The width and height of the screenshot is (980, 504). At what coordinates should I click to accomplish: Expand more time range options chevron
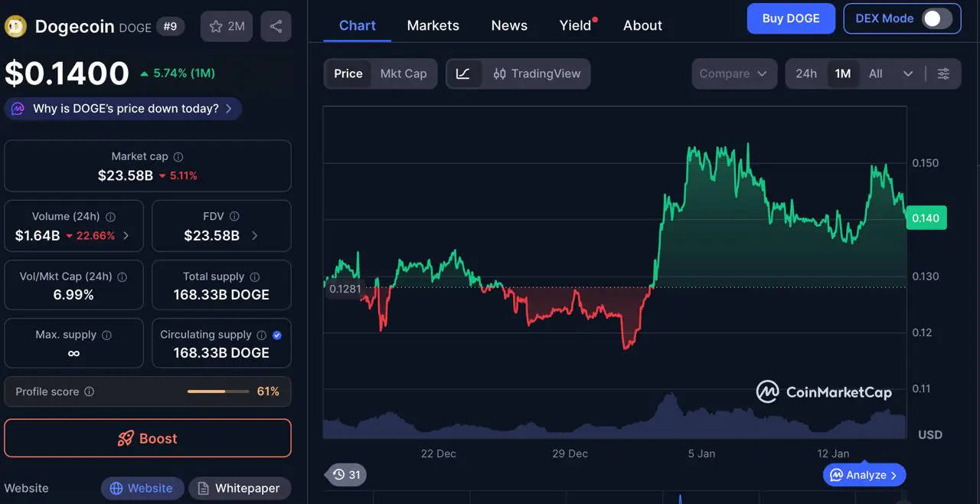pyautogui.click(x=908, y=74)
